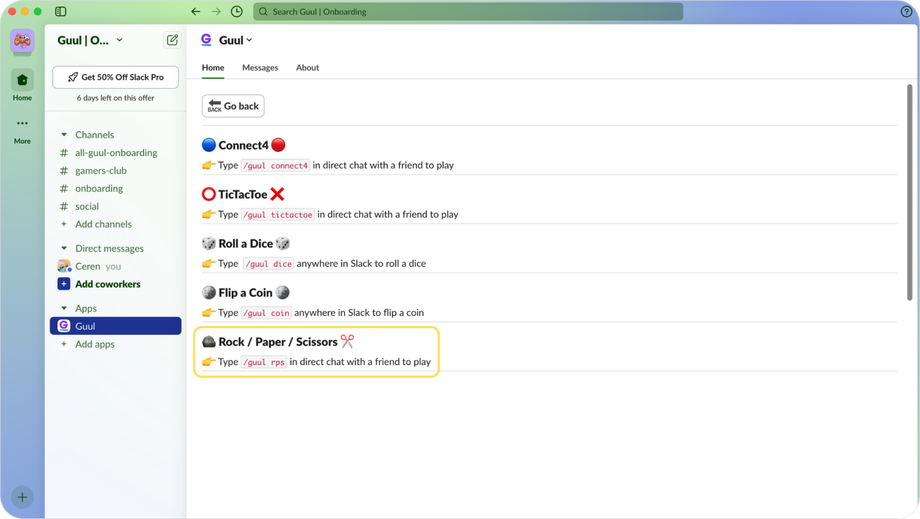The width and height of the screenshot is (920, 519).
Task: Click the scissors emoji after Rock / Paper / Scissors
Action: (x=347, y=341)
